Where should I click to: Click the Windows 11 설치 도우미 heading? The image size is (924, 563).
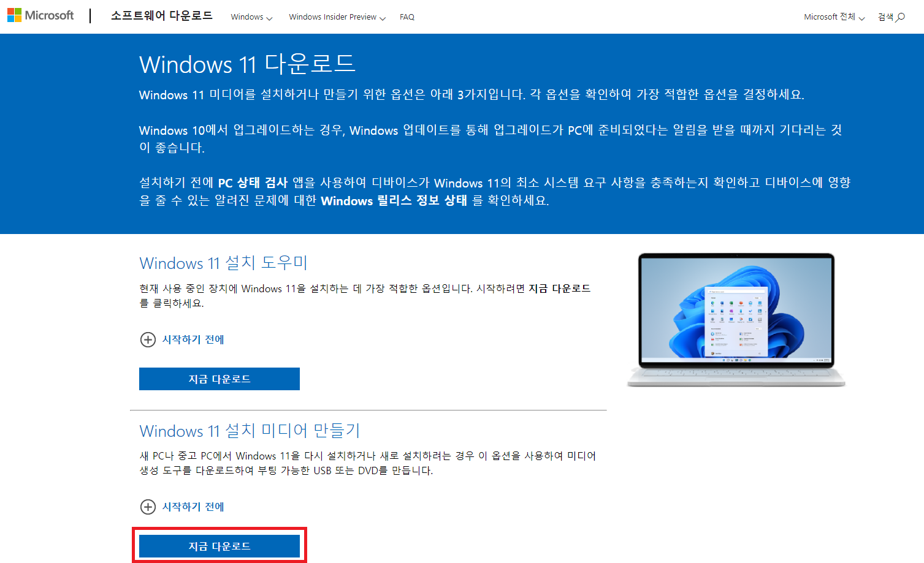pyautogui.click(x=223, y=263)
